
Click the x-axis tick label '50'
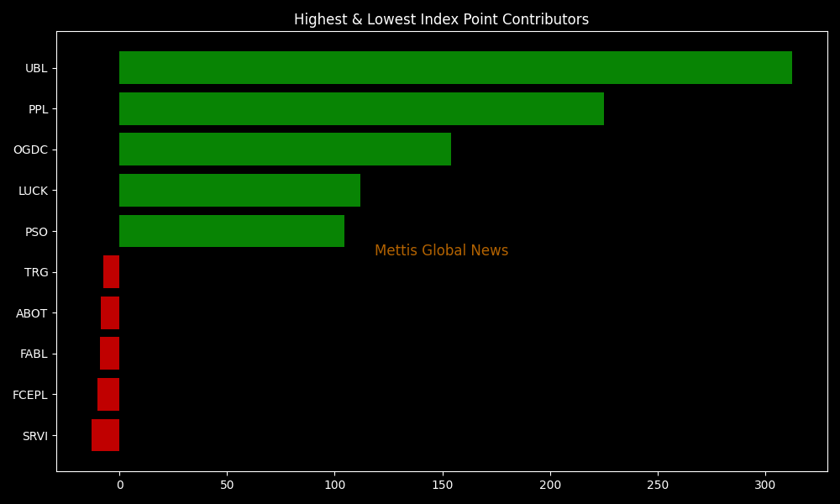coord(227,486)
